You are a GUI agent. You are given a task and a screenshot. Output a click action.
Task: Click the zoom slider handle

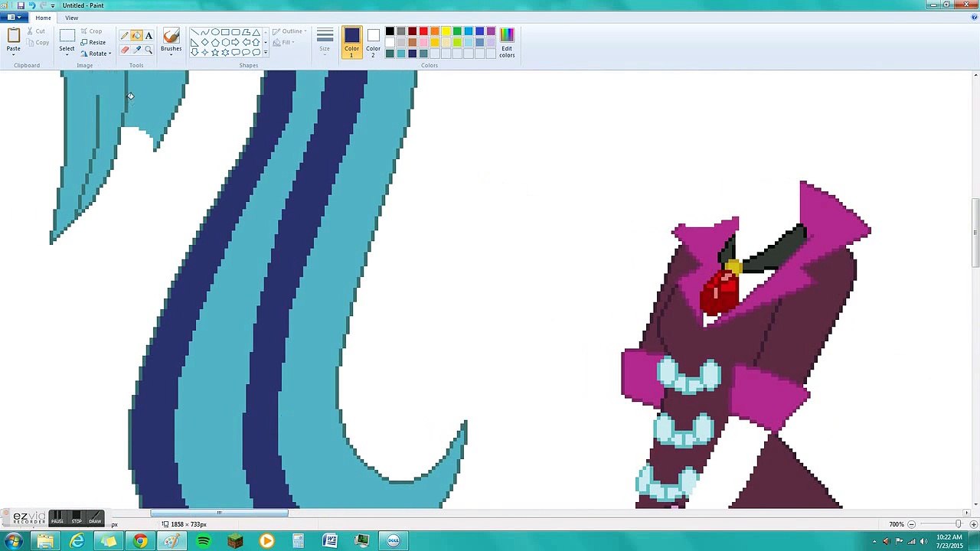957,524
